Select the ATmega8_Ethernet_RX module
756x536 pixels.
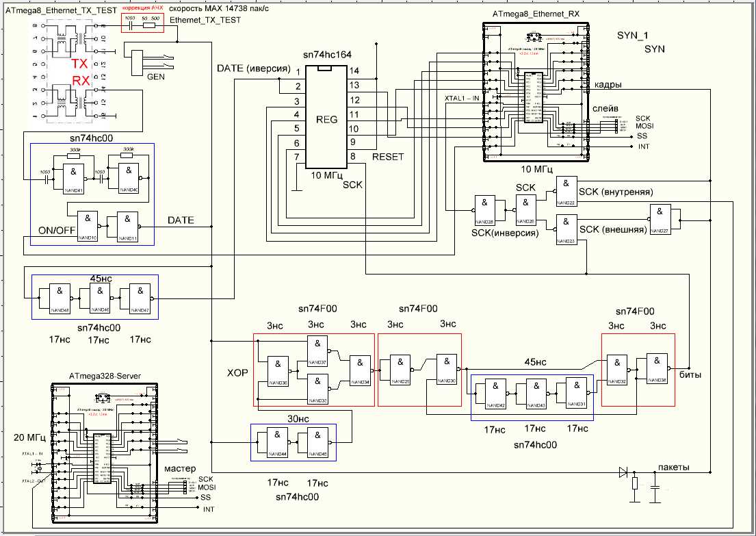[x=537, y=92]
